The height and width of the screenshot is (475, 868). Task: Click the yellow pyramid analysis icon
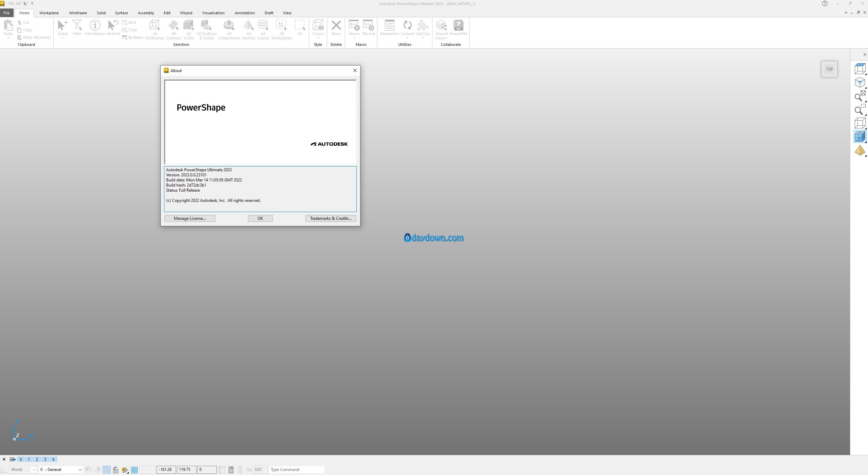tap(860, 150)
